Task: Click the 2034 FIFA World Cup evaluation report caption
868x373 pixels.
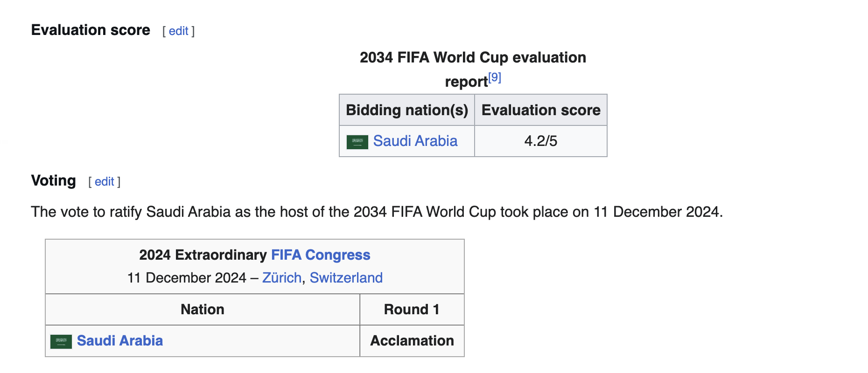Action: (473, 69)
